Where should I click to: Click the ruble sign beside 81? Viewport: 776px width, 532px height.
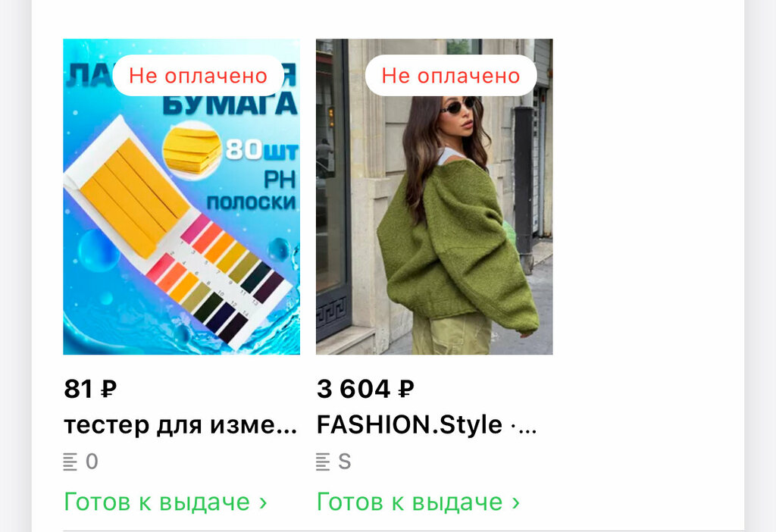tap(109, 390)
